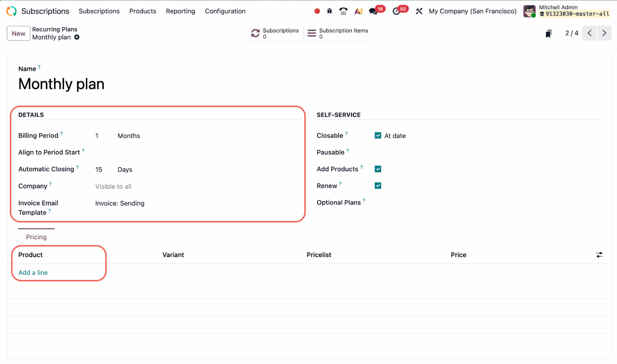Uncheck the Add Products checkbox
617x364 pixels.
click(378, 169)
